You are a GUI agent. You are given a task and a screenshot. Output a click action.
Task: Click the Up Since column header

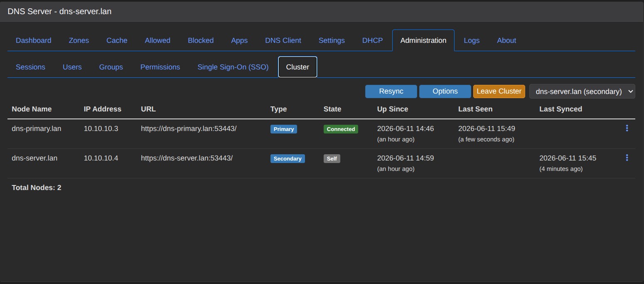[393, 109]
